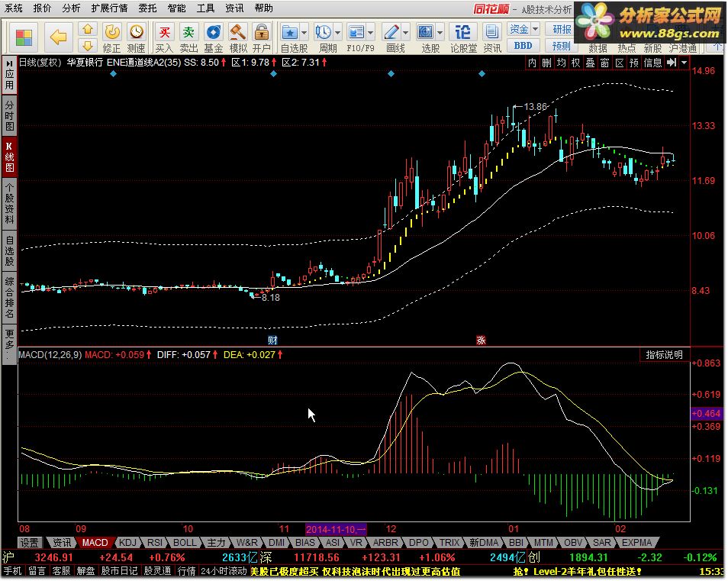Open the 系统 menu

click(x=14, y=8)
